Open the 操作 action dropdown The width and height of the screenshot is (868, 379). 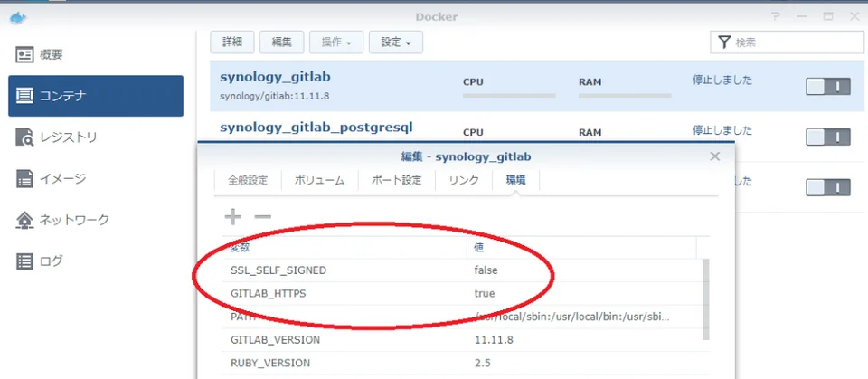(x=336, y=43)
